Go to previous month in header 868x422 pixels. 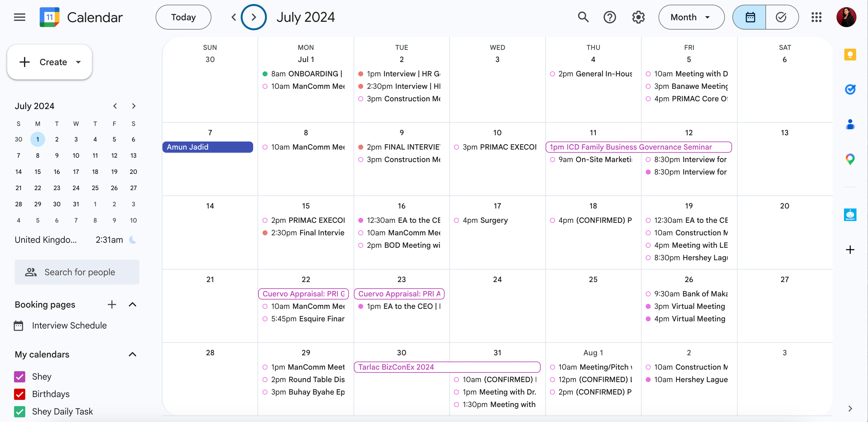(234, 17)
